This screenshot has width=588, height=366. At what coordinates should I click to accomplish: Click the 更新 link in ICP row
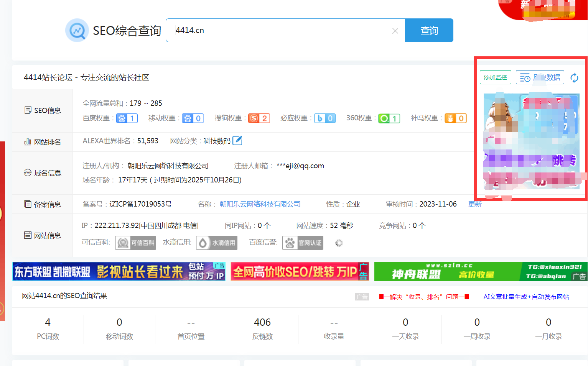click(x=475, y=204)
